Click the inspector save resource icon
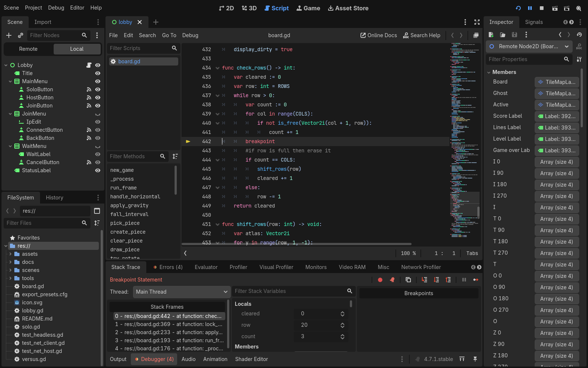This screenshot has width=588, height=368. click(514, 35)
